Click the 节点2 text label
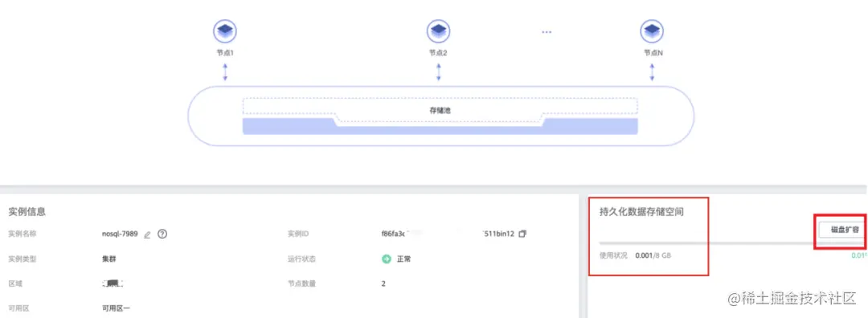Screen dimensions: 868x318 pos(439,53)
